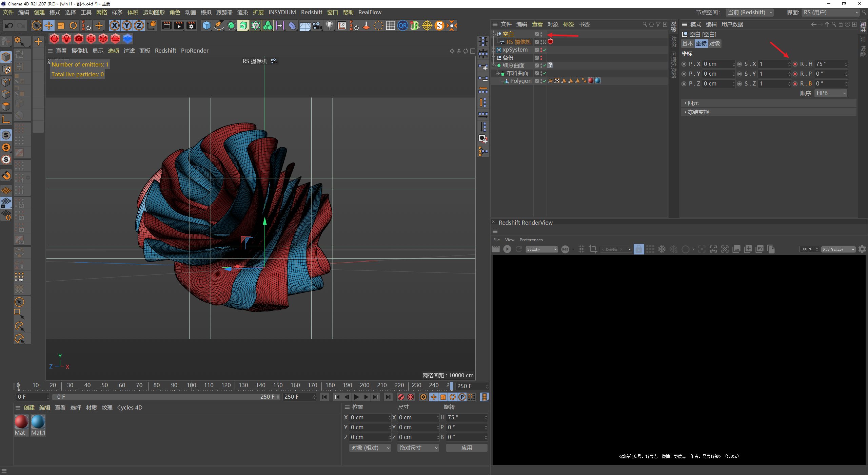
Task: Open the 文件 main menu
Action: coord(8,13)
